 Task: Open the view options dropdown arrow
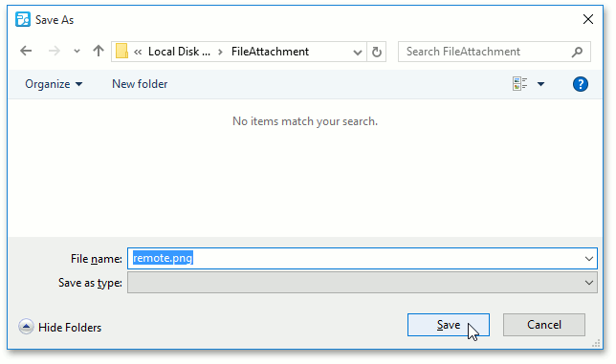click(x=541, y=84)
